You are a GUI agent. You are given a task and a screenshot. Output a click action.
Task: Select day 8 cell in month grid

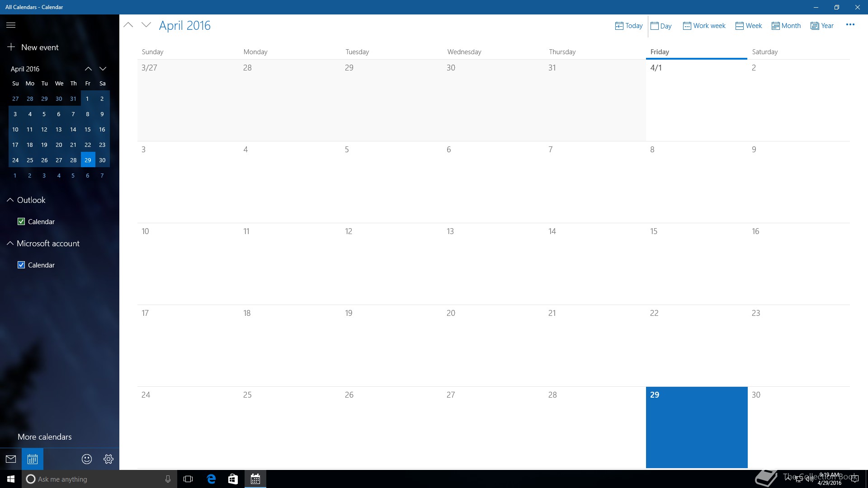(697, 182)
